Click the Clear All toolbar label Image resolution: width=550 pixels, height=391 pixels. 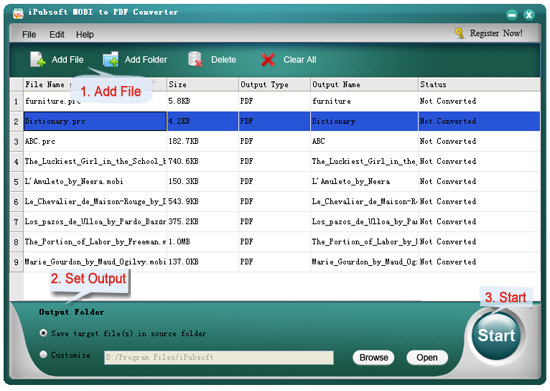300,60
